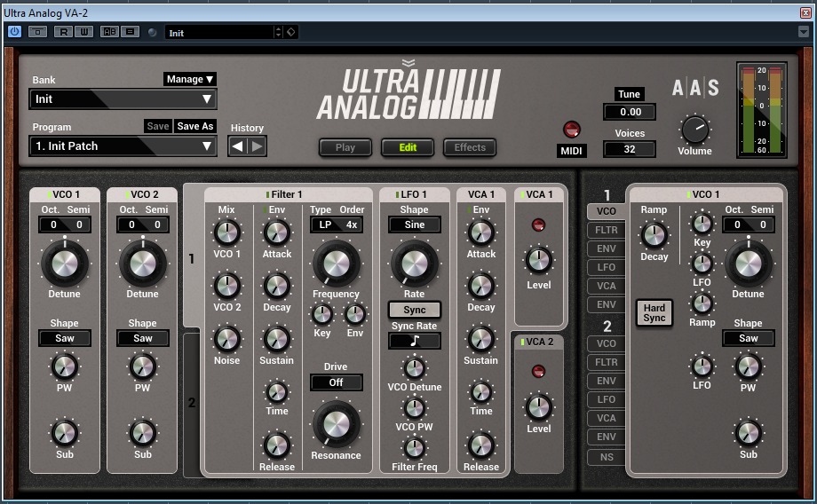Click the bypass insert icon left of R
Viewport: 817px width, 504px height.
(x=37, y=32)
